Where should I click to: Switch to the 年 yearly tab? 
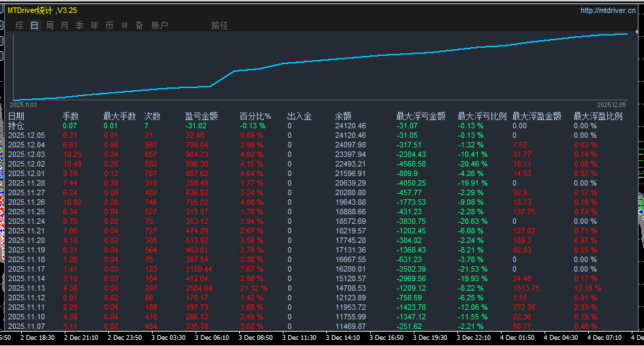click(95, 25)
